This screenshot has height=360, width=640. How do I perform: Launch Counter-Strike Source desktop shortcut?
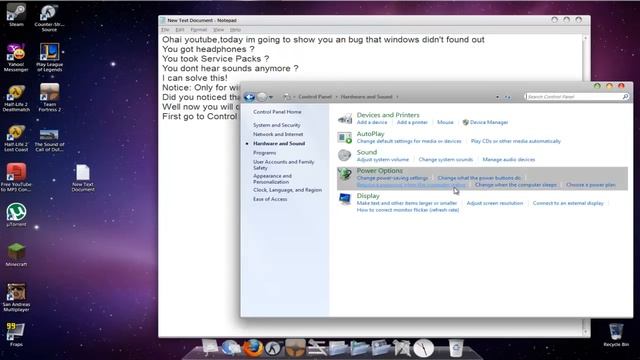pos(49,18)
